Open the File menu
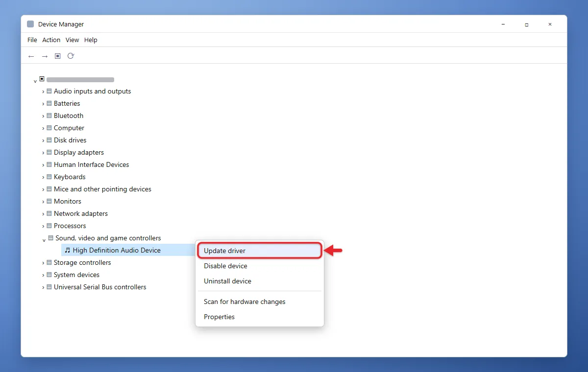Screen dimensions: 588x372 pos(32,40)
